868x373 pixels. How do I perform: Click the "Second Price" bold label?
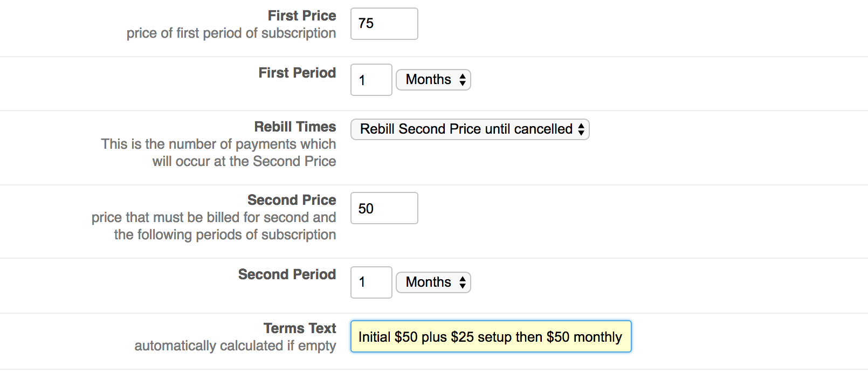point(292,200)
